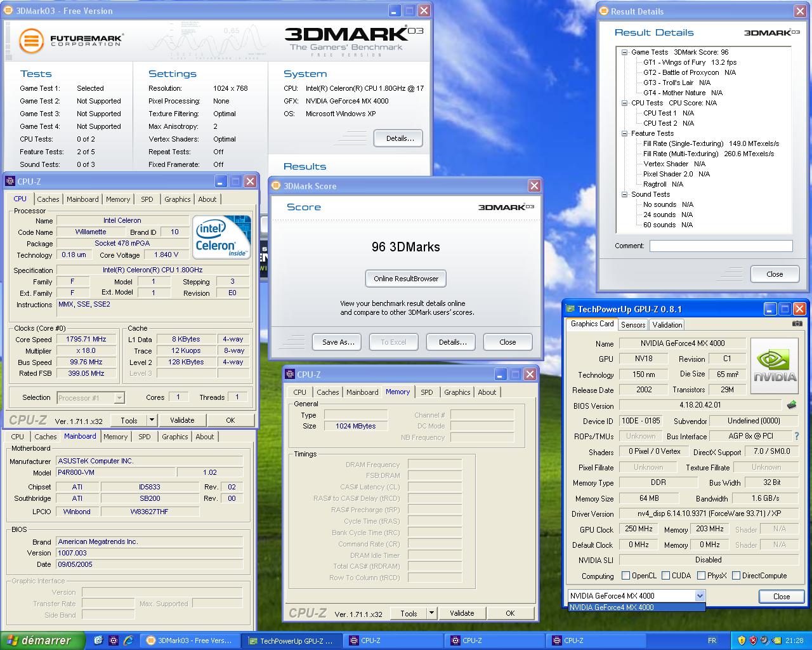Click the 3DMark Score window title icon

click(276, 185)
